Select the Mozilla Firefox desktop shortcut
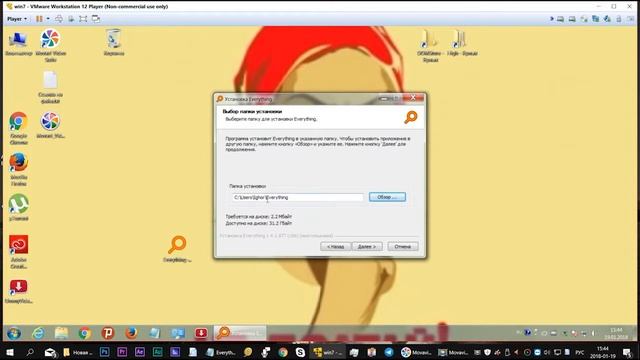 pyautogui.click(x=19, y=170)
